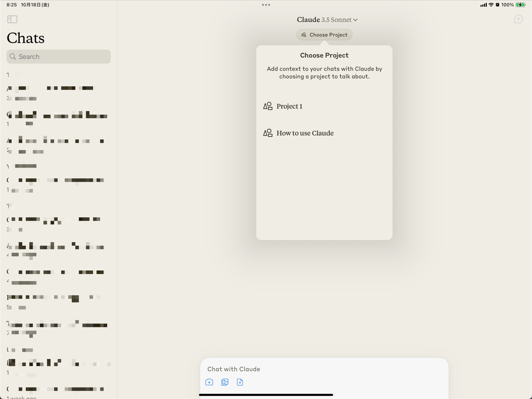Select How to use Claude project
Screen dimensions: 532x399
pos(324,133)
